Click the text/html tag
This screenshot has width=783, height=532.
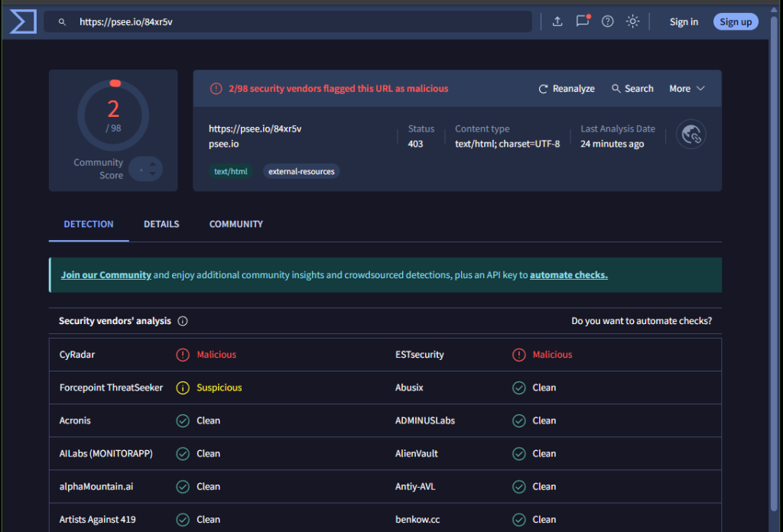coord(231,171)
